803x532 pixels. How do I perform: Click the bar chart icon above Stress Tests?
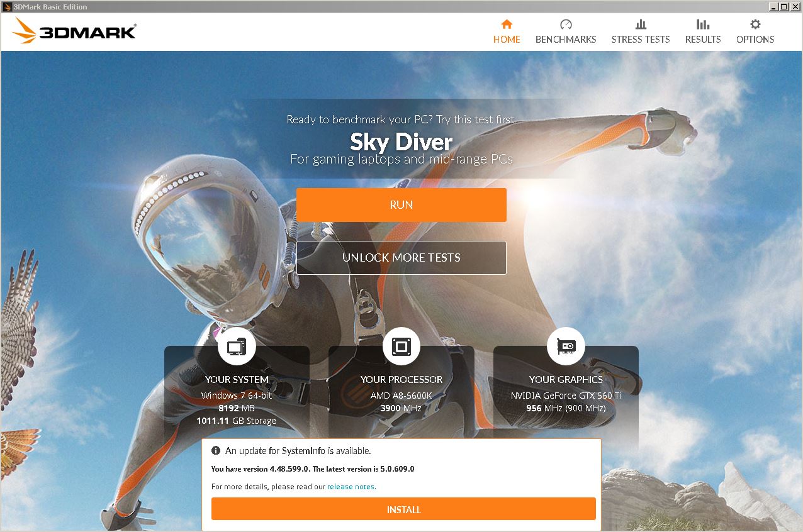(641, 24)
